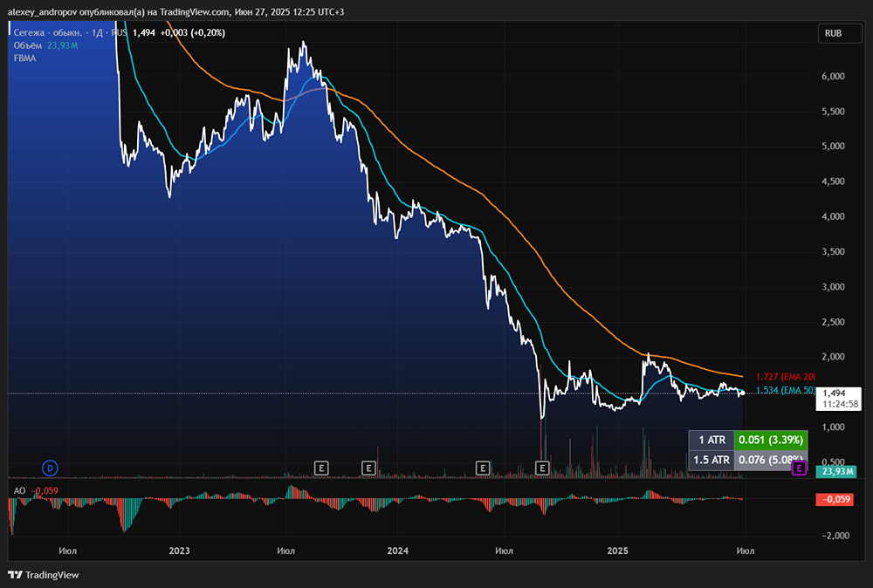Image resolution: width=873 pixels, height=588 pixels.
Task: Click the AO indicator legend label
Action: tap(19, 490)
